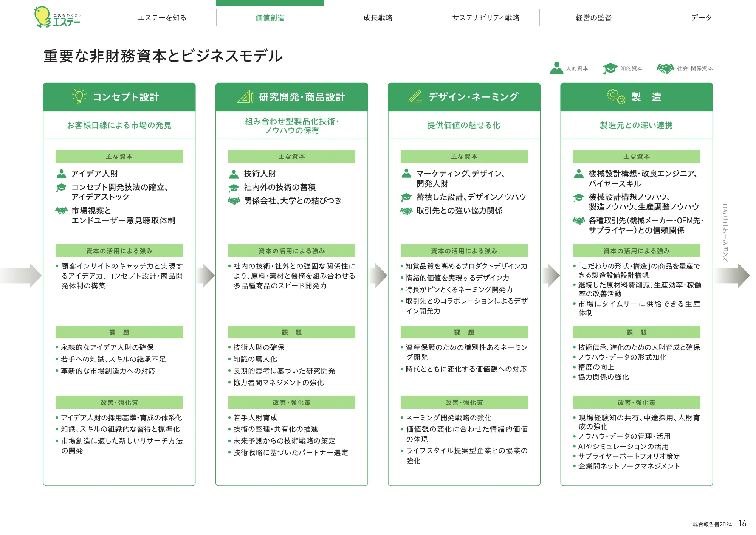Click the subtitle 組み合わせ型製品化技術・ノウハウの保有
The width and height of the screenshot is (756, 535).
292,126
